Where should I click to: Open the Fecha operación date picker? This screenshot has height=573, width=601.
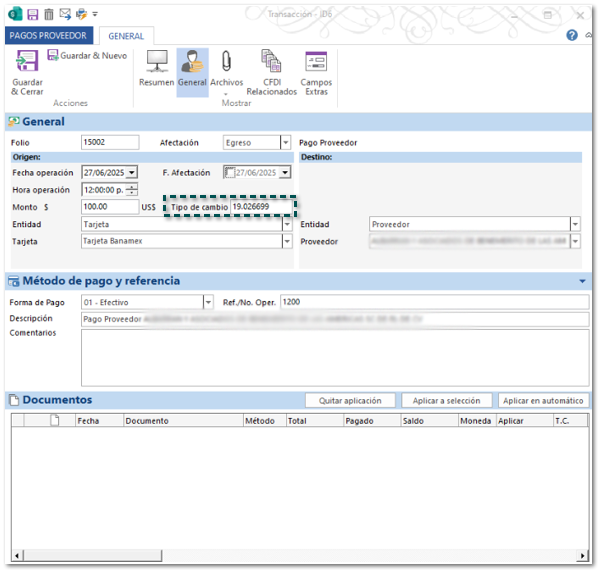tap(132, 173)
